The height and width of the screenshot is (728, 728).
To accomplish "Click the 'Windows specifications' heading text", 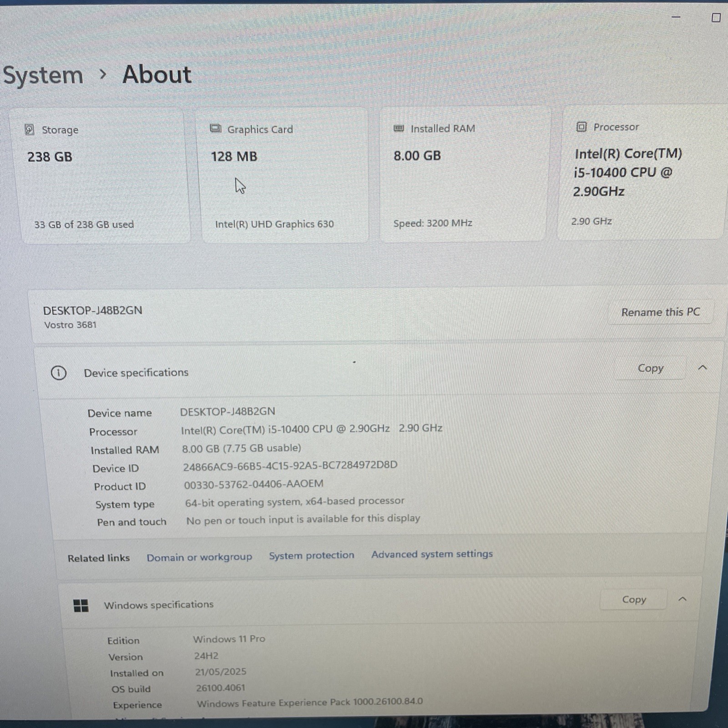I will tap(159, 605).
